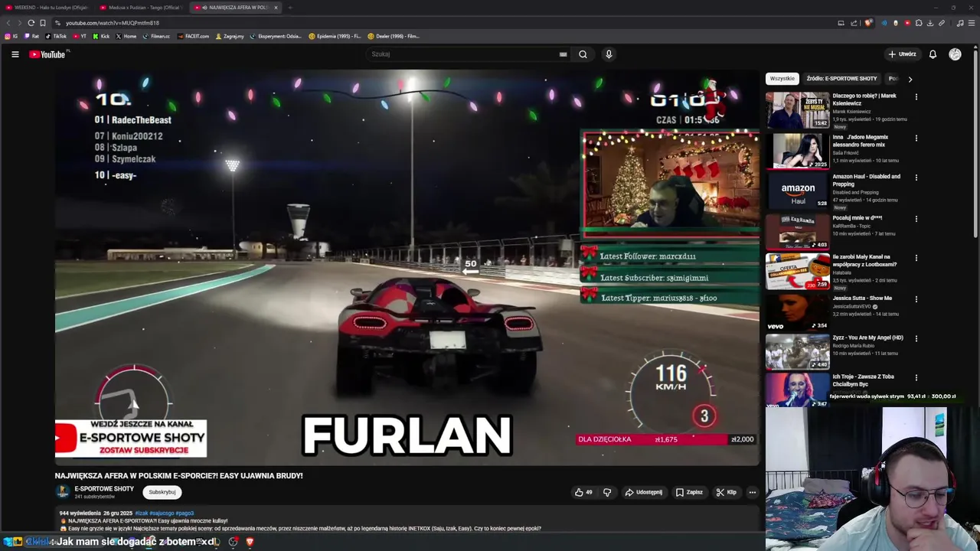Viewport: 980px width, 551px height.
Task: Open the Jessica Sutta Show Me thumbnail
Action: pyautogui.click(x=797, y=312)
